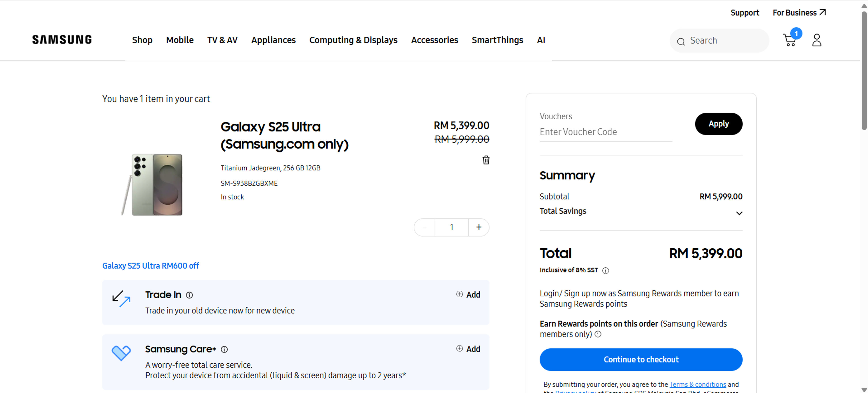Click the Titanium Jadegreen, 256 GB 12GB text
Screen dimensions: 868x393
point(270,168)
